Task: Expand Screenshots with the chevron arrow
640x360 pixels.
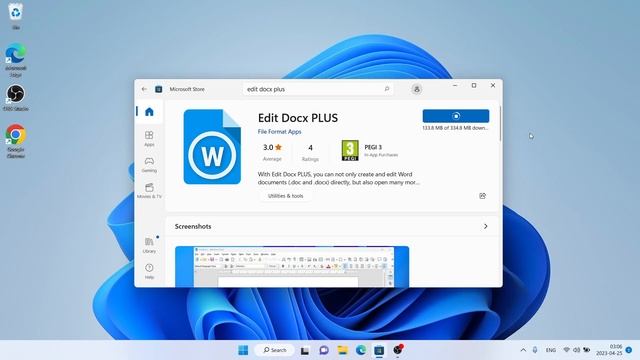Action: [485, 226]
